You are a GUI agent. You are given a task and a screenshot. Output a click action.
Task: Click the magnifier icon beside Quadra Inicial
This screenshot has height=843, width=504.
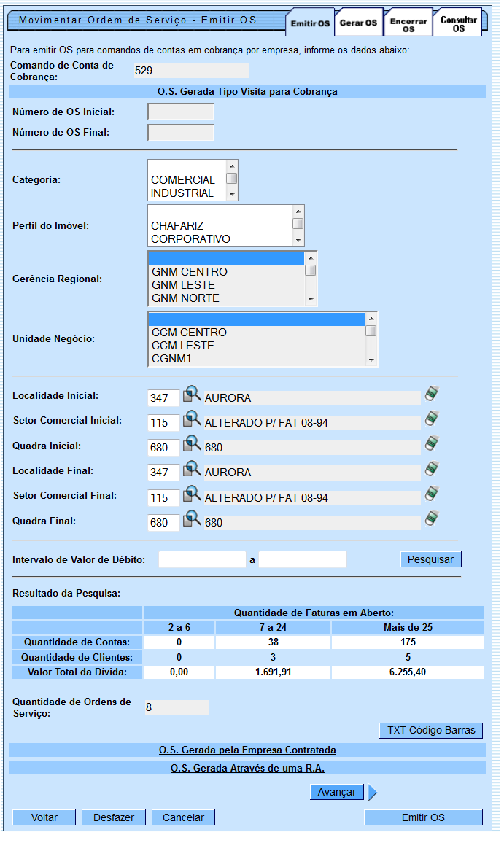coord(191,444)
